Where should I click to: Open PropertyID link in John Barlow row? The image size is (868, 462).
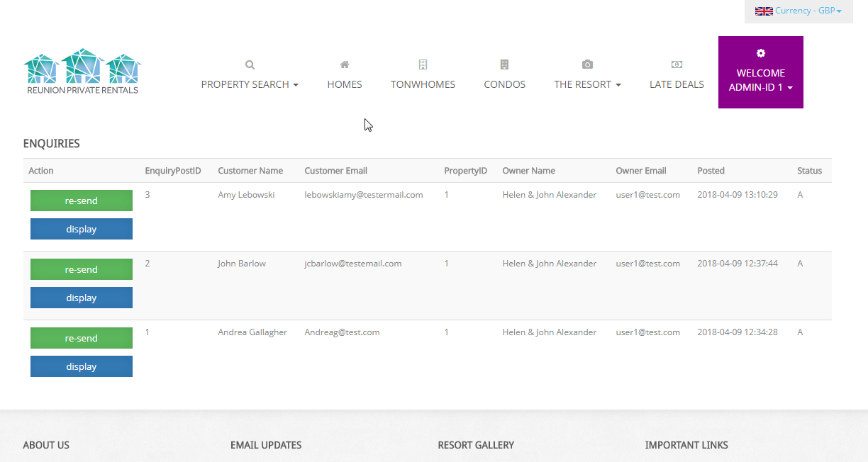click(447, 264)
